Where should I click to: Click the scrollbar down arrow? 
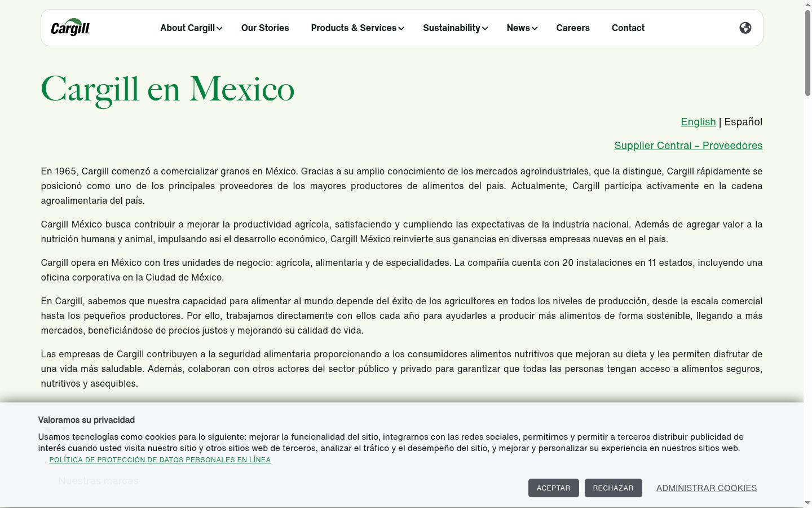point(807,503)
